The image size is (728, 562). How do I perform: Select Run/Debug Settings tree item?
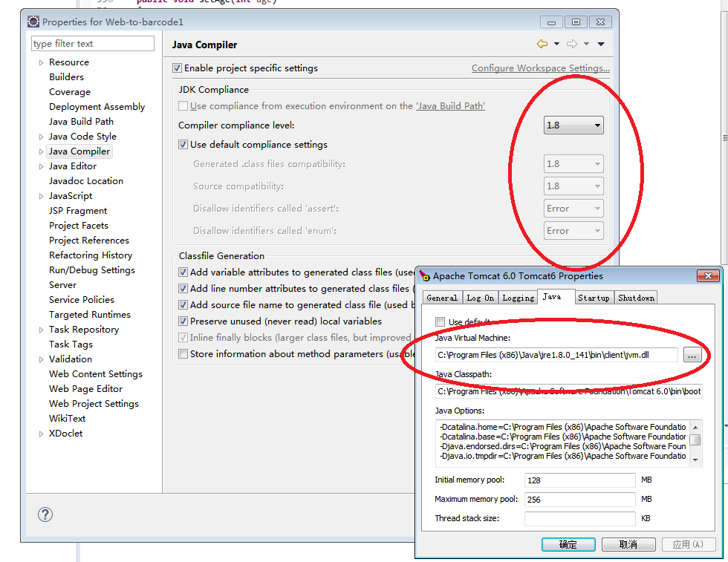click(x=92, y=270)
